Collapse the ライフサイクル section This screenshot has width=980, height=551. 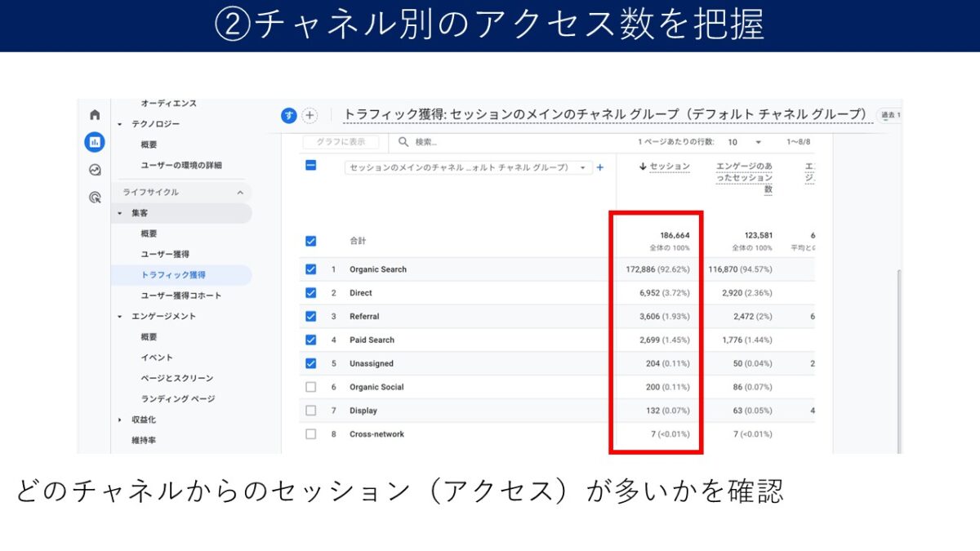point(240,193)
